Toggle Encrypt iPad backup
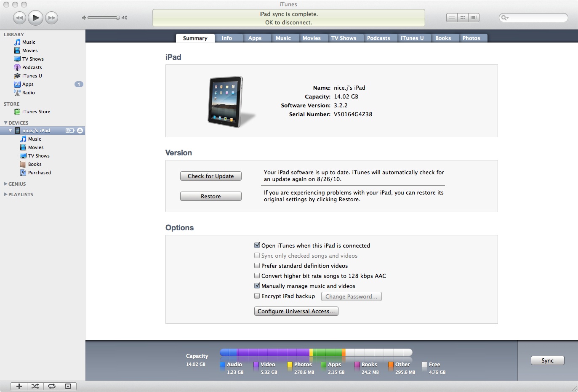 click(x=257, y=296)
